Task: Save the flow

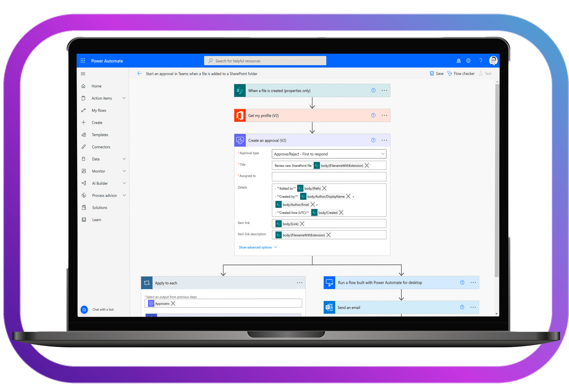Action: (x=437, y=74)
